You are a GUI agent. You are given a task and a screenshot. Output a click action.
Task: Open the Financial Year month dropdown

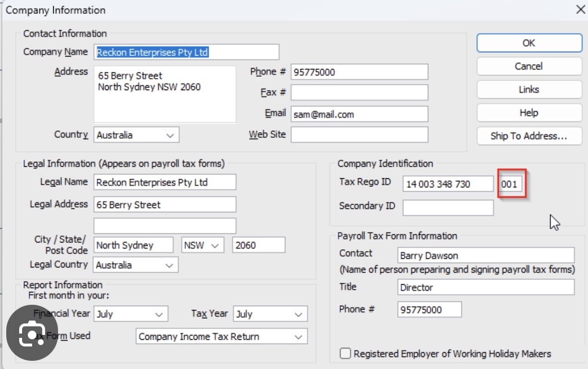coord(131,314)
